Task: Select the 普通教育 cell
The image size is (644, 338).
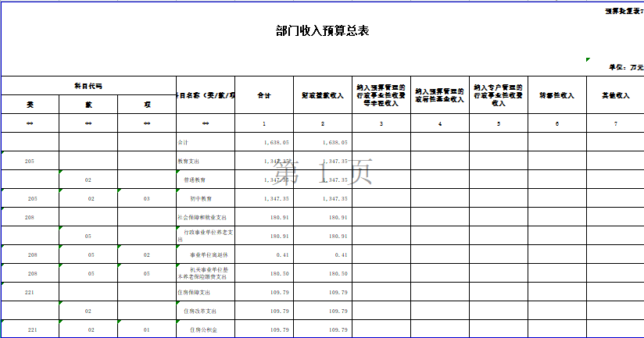Action: click(x=206, y=180)
